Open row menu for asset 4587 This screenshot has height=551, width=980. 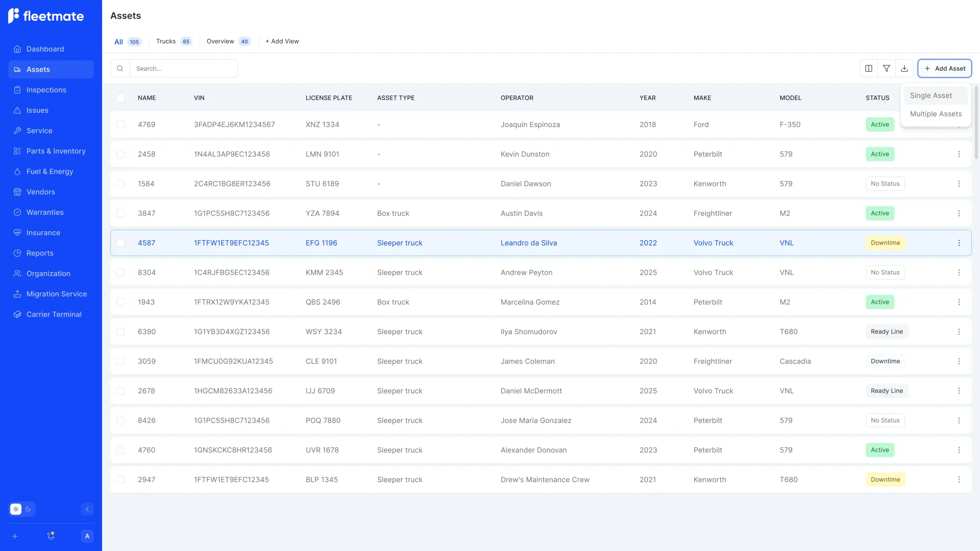click(x=959, y=243)
